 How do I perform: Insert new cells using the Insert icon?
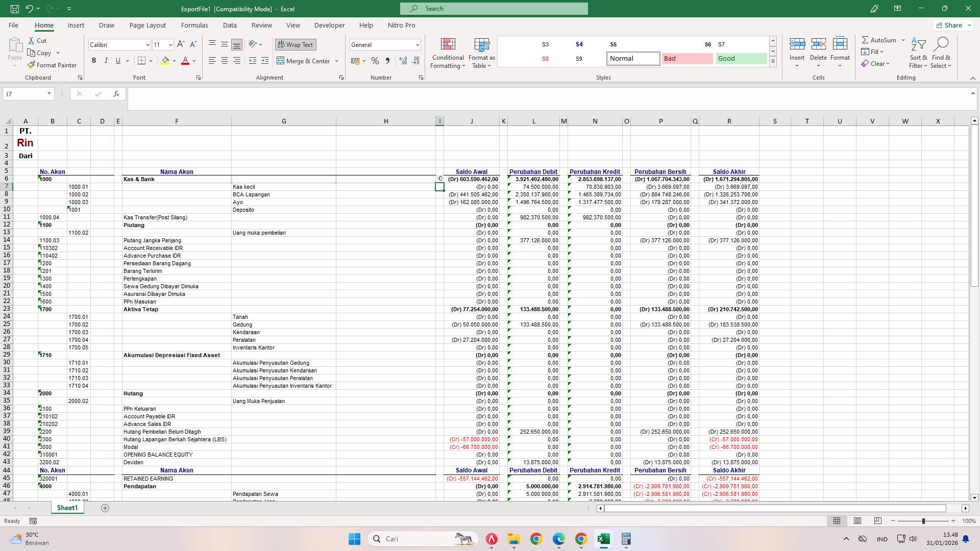[x=797, y=51]
